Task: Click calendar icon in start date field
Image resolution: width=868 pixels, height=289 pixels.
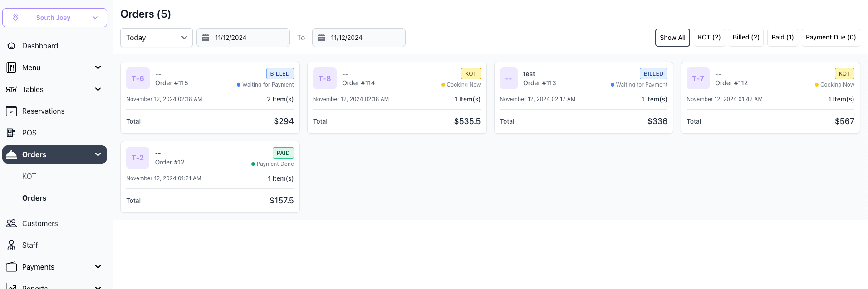Action: click(206, 38)
